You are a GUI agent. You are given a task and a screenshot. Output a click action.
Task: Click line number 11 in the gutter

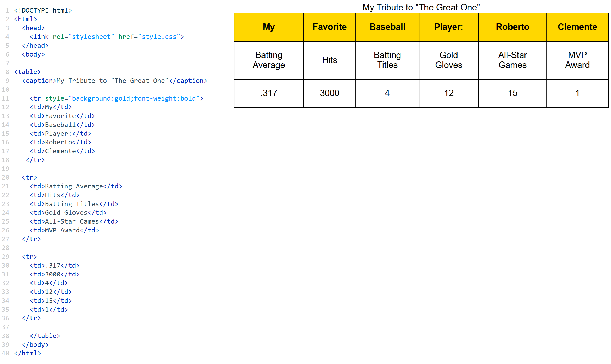[x=5, y=98]
